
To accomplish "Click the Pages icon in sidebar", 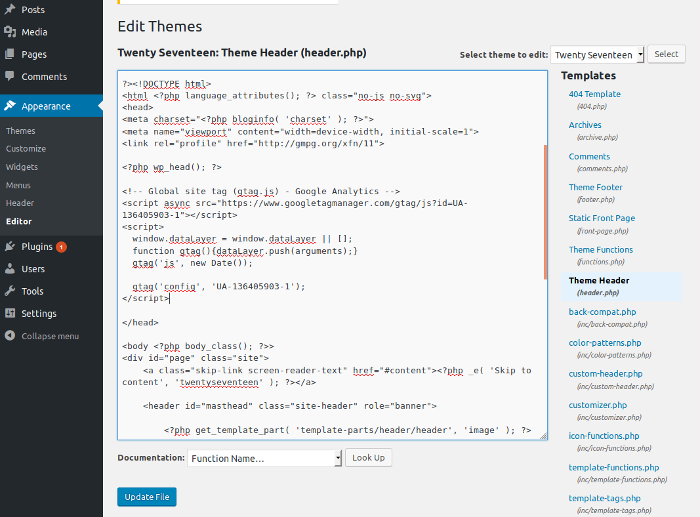I will [10, 54].
